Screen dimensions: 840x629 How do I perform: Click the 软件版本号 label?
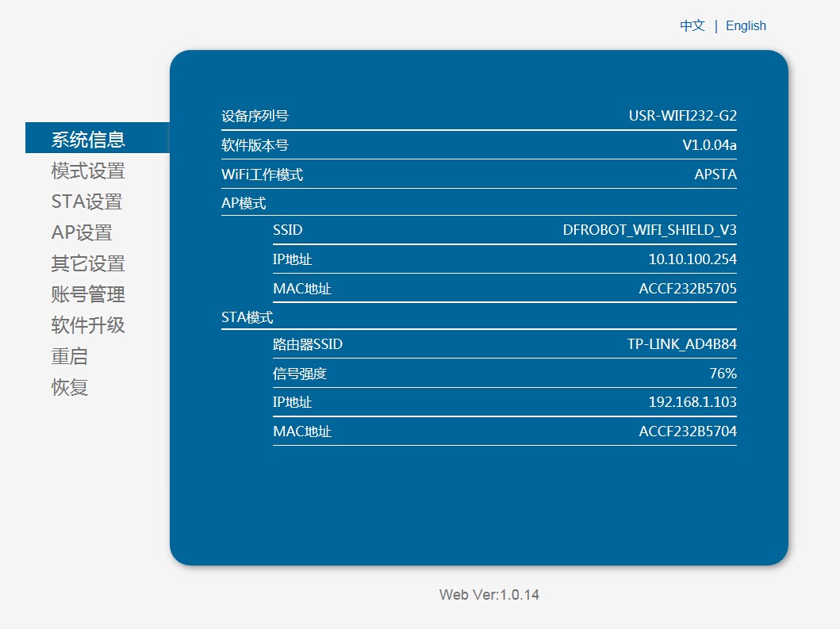[x=255, y=145]
